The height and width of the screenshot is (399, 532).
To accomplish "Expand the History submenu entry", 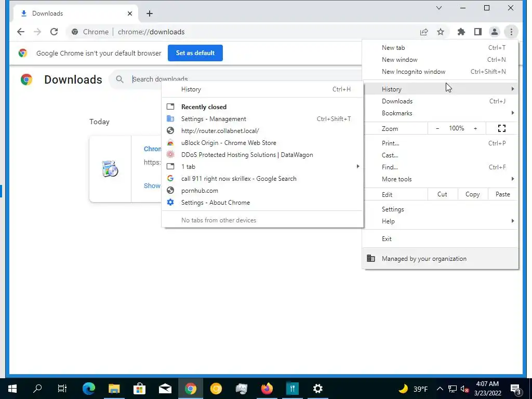I will point(440,89).
